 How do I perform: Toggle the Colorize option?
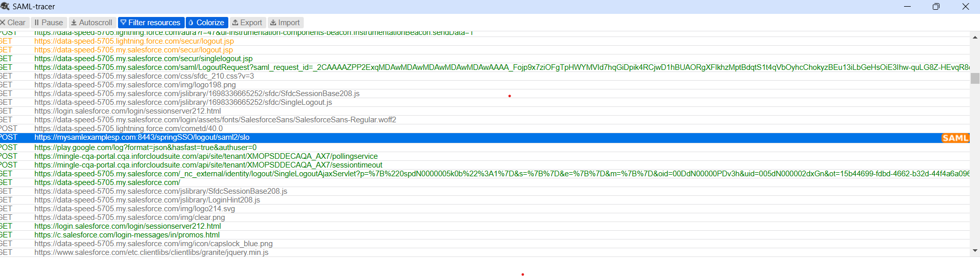pos(207,23)
